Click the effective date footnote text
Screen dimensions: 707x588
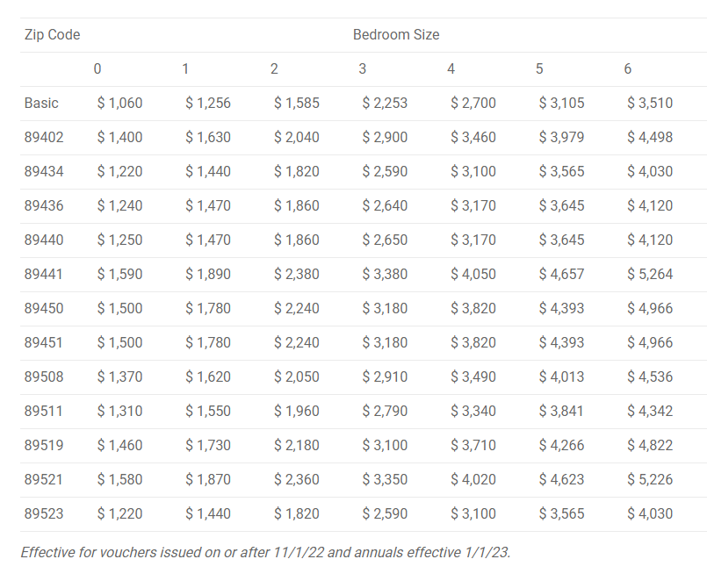(265, 552)
